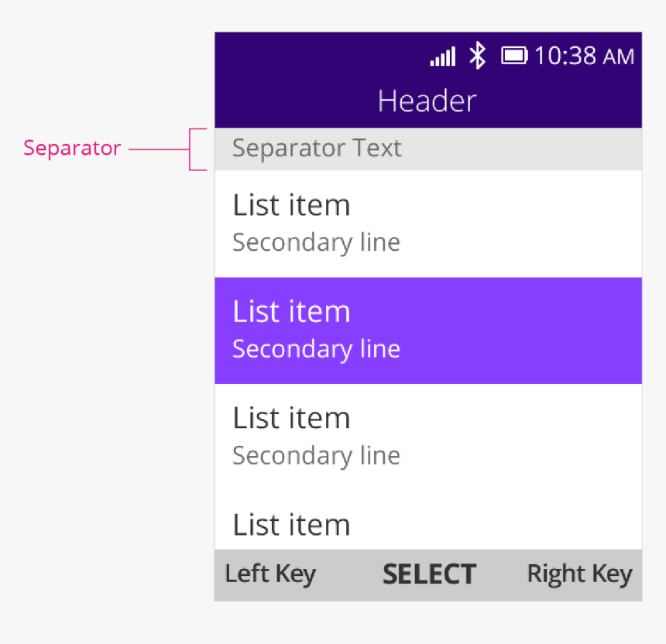Click the Bluetooth status icon
This screenshot has height=644, width=666.
tap(478, 56)
